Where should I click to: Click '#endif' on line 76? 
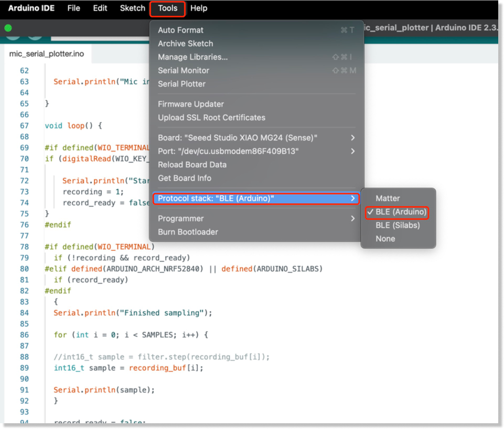[x=58, y=226]
